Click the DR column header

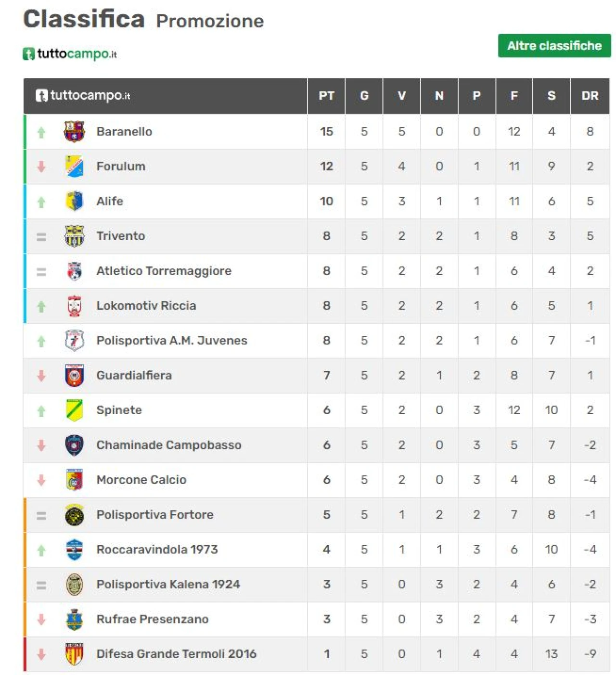pyautogui.click(x=590, y=96)
